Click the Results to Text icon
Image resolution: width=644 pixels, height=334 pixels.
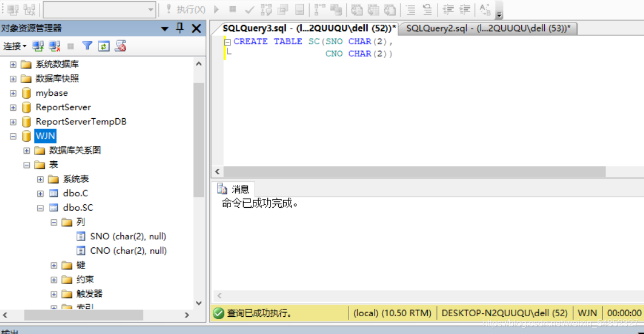[x=357, y=9]
